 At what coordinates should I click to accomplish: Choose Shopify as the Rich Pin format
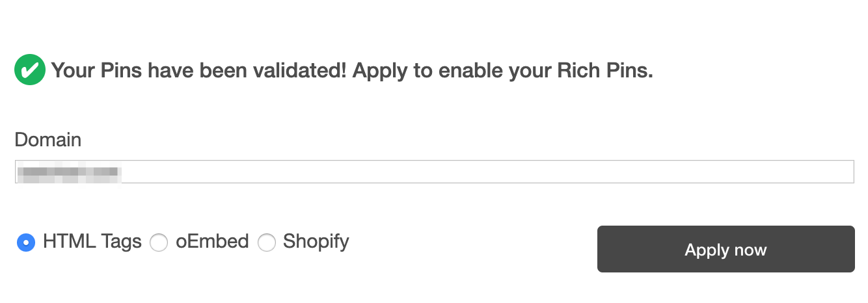[267, 243]
